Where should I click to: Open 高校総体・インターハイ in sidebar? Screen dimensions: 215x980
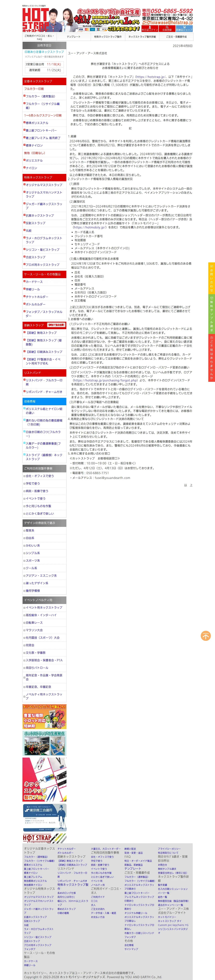[x=41, y=615]
